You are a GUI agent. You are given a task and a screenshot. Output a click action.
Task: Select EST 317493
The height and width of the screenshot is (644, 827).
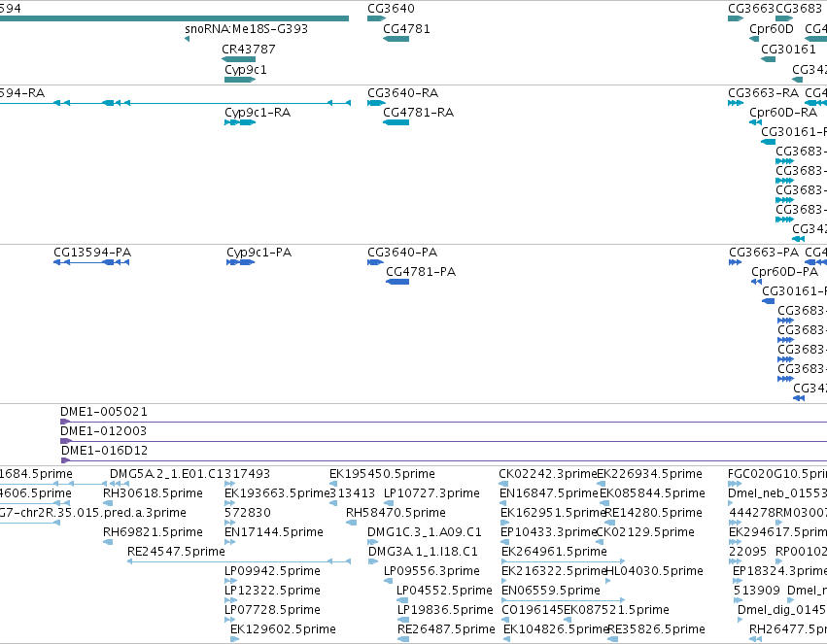tap(248, 474)
